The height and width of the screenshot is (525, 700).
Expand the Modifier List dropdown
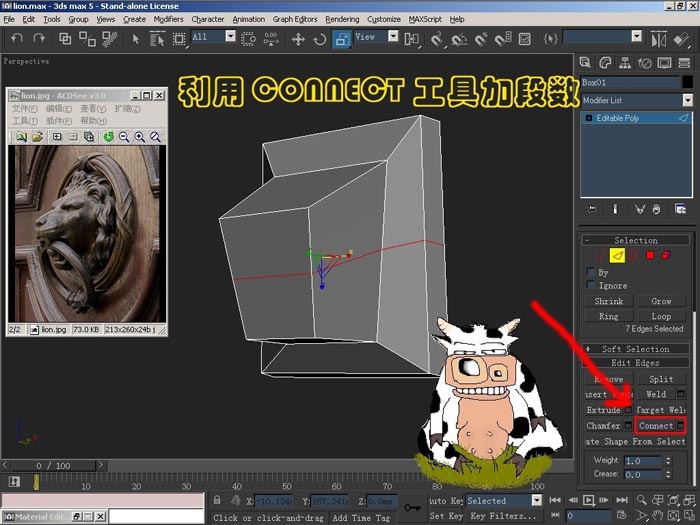point(688,100)
